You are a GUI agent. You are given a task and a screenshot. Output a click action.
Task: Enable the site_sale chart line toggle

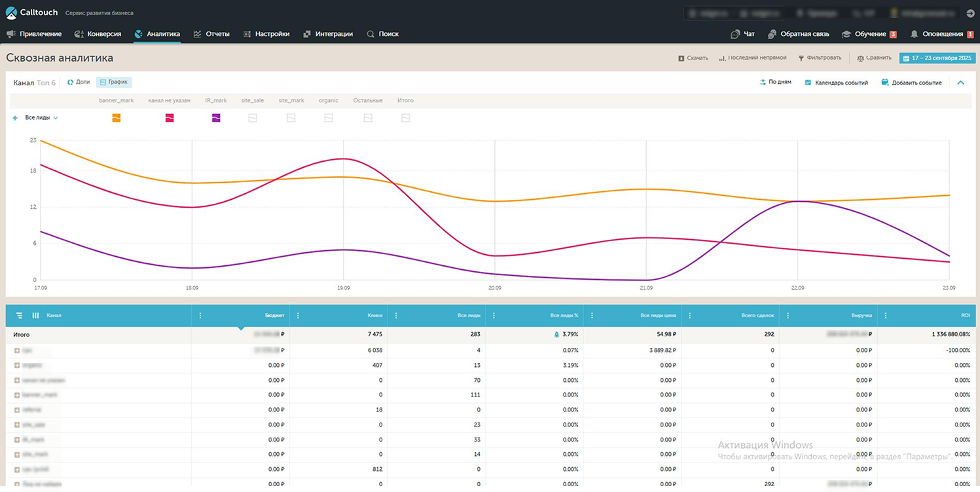click(252, 118)
